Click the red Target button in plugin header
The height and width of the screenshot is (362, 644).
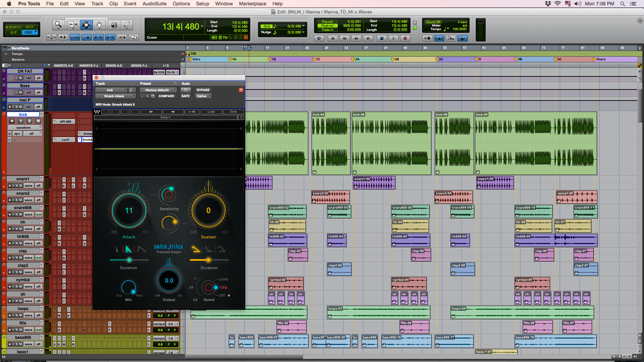[241, 90]
